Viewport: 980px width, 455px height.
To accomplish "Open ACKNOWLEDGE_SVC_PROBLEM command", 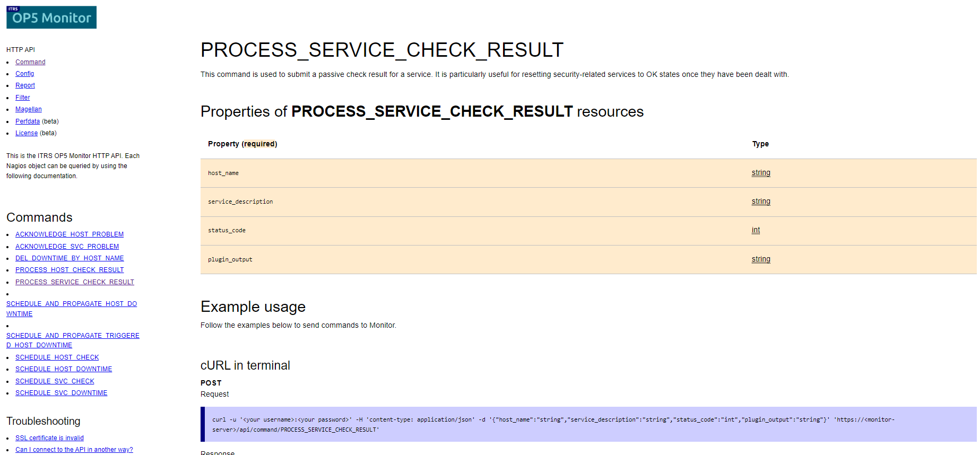I will point(67,247).
